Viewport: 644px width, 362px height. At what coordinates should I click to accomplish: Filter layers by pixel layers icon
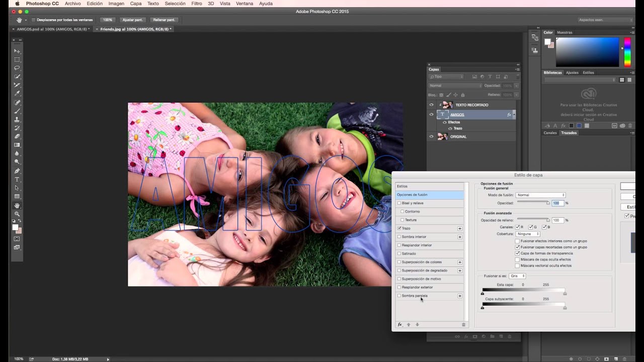[474, 76]
